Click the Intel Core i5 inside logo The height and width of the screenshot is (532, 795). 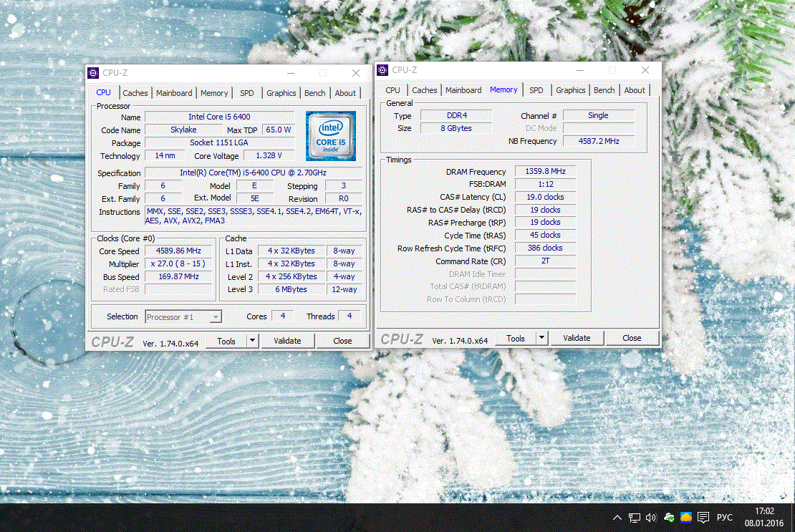pyautogui.click(x=331, y=136)
